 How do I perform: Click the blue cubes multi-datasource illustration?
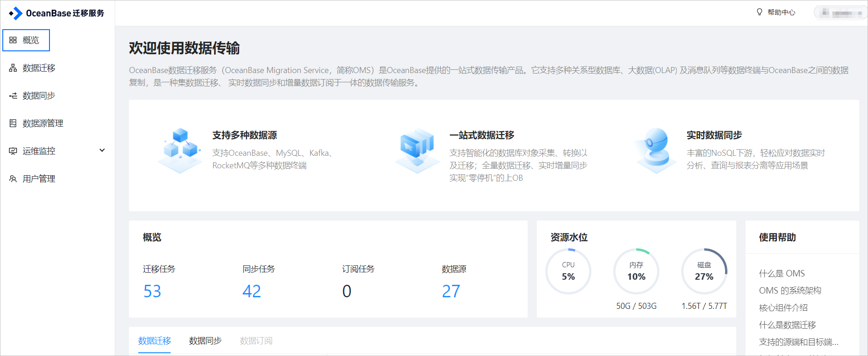point(180,151)
